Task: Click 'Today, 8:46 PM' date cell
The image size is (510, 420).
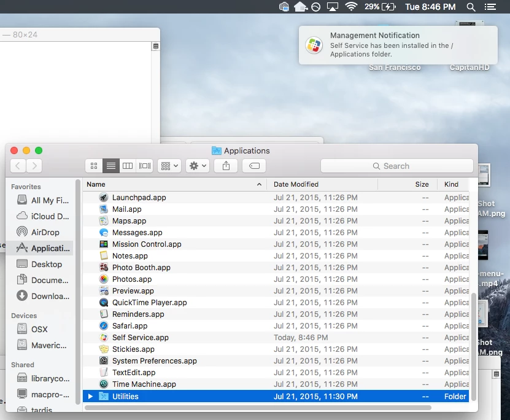Action: [301, 337]
